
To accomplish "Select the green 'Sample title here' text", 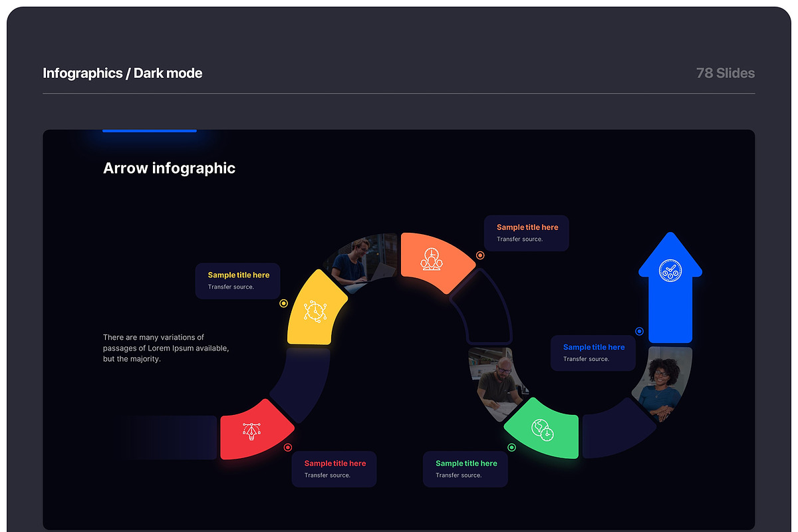I will [x=466, y=464].
